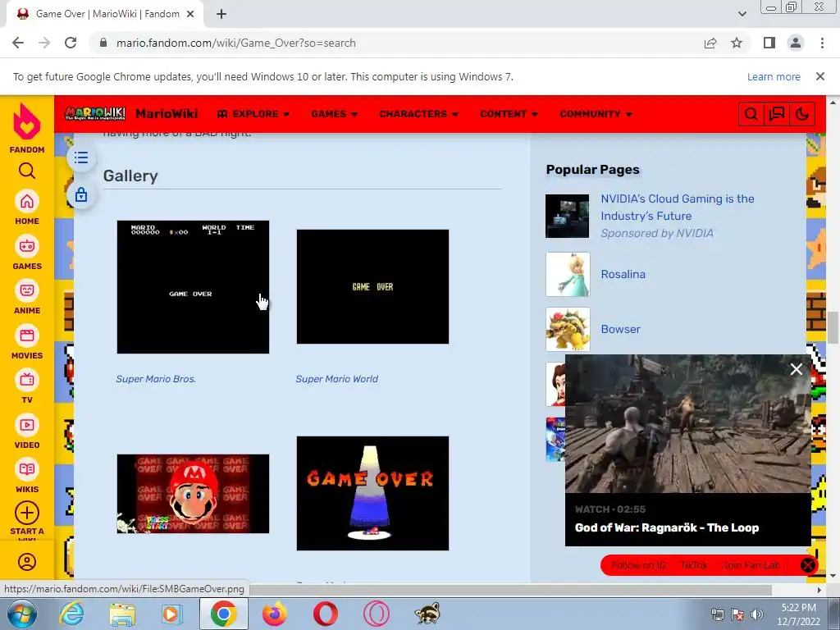Image resolution: width=840 pixels, height=630 pixels.
Task: Open the Rosalina popular page
Action: click(x=623, y=274)
